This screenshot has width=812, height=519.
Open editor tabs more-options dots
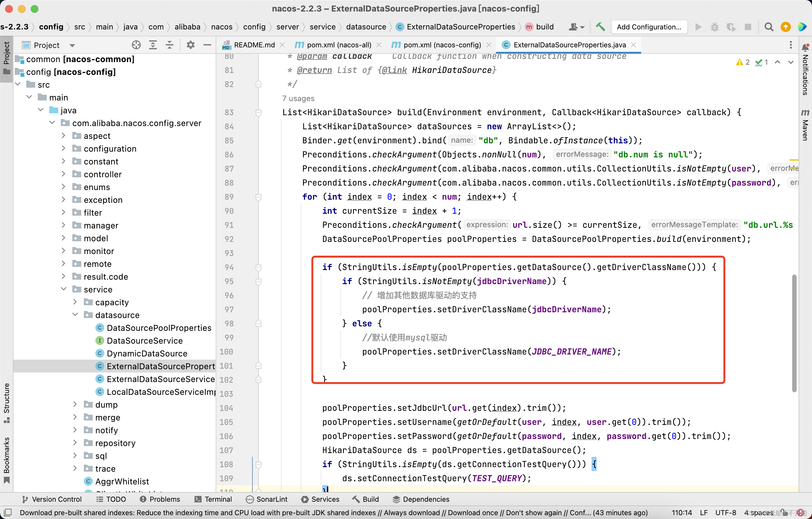pyautogui.click(x=791, y=45)
